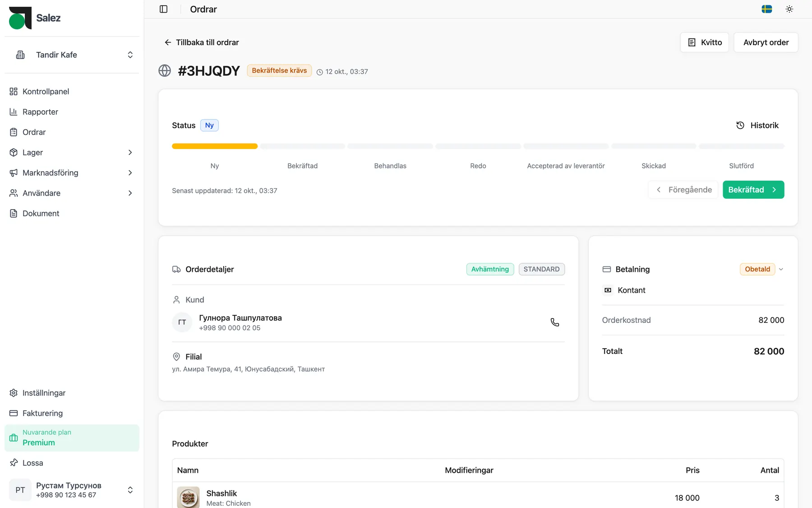Click the Kontant payment method icon
The image size is (812, 508).
click(608, 290)
